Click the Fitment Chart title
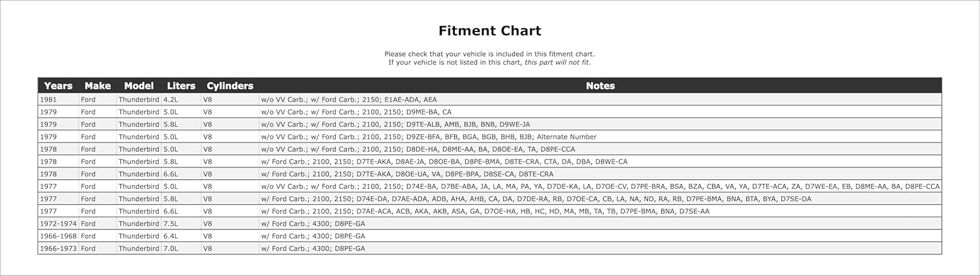 pos(489,31)
